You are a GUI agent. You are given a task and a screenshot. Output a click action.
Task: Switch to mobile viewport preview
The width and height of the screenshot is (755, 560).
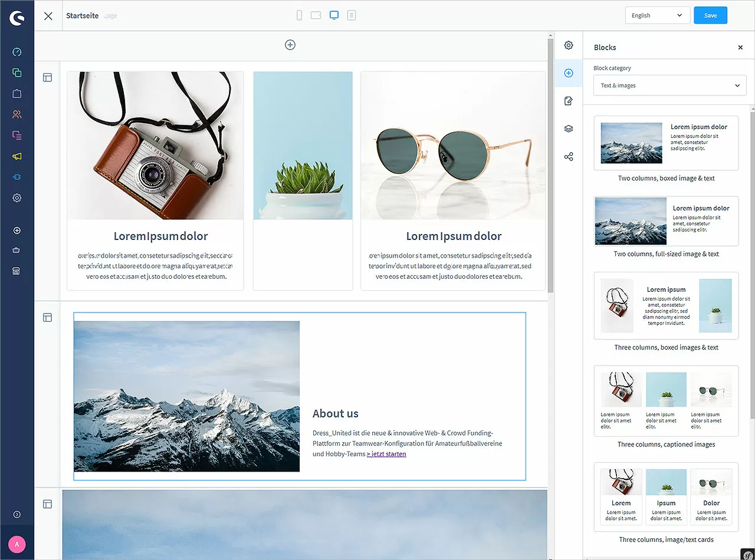click(x=299, y=15)
